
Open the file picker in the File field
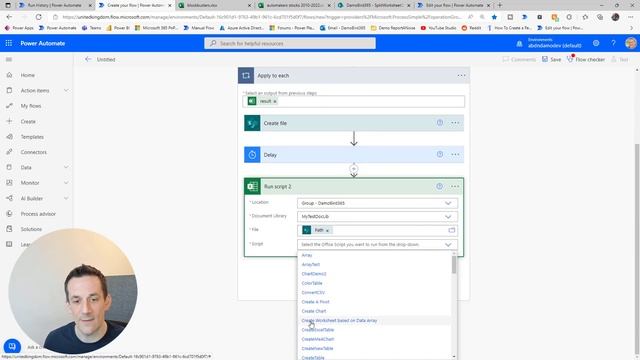451,230
